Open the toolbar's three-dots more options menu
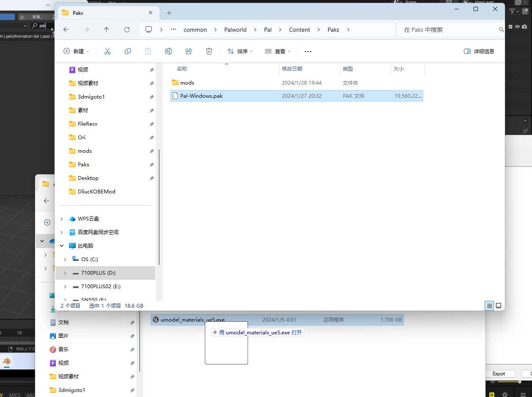Screen dimensions: 532x397 [308, 51]
